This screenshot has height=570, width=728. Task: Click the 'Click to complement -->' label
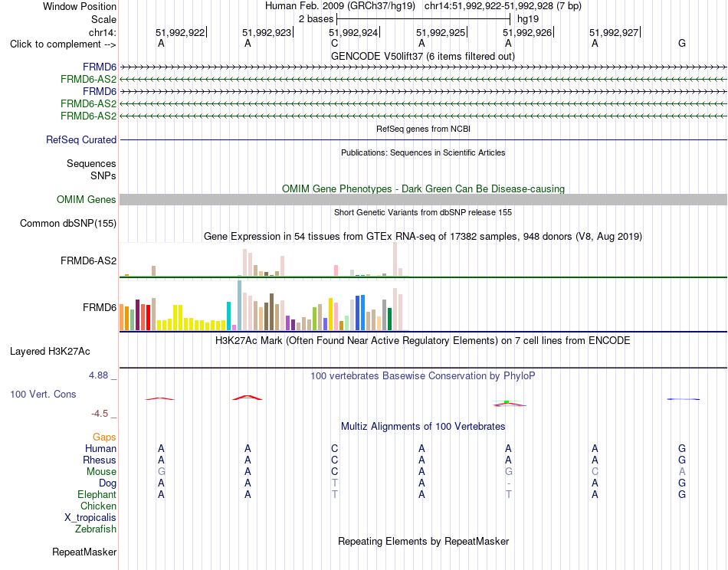[63, 44]
